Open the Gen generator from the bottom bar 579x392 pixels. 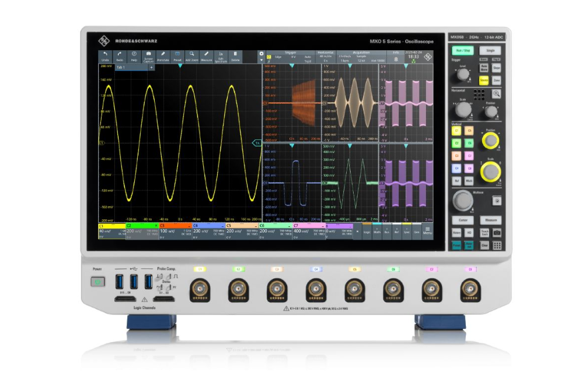pyautogui.click(x=417, y=230)
